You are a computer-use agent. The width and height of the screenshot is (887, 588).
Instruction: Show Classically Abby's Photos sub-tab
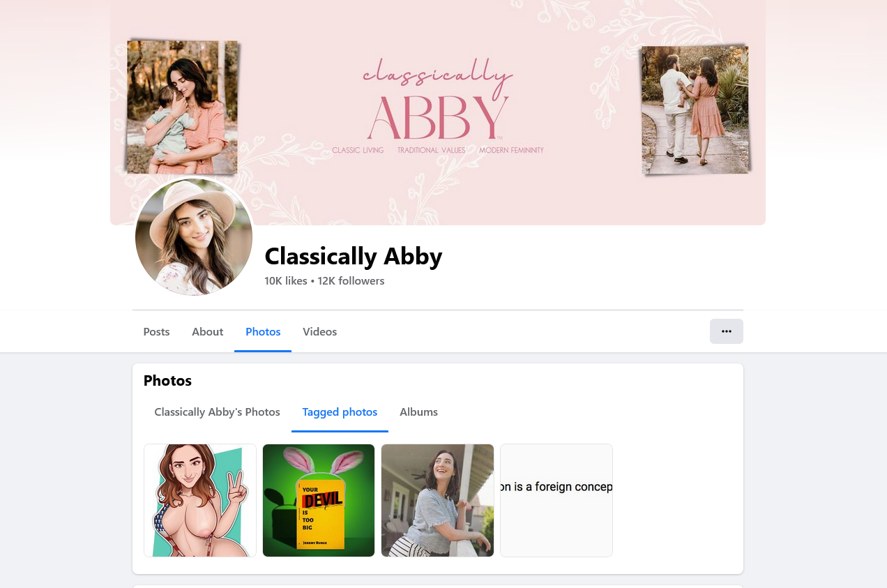pos(217,412)
